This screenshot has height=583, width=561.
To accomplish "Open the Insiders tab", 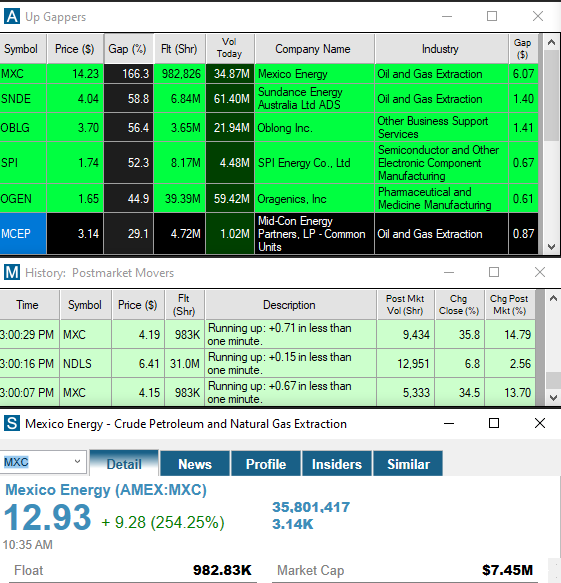I will (337, 463).
